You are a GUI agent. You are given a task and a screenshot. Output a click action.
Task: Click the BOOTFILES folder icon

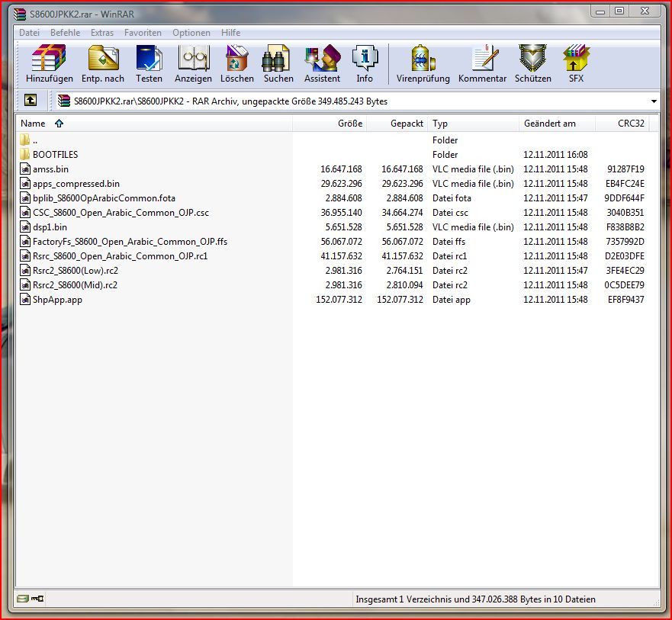pos(25,154)
